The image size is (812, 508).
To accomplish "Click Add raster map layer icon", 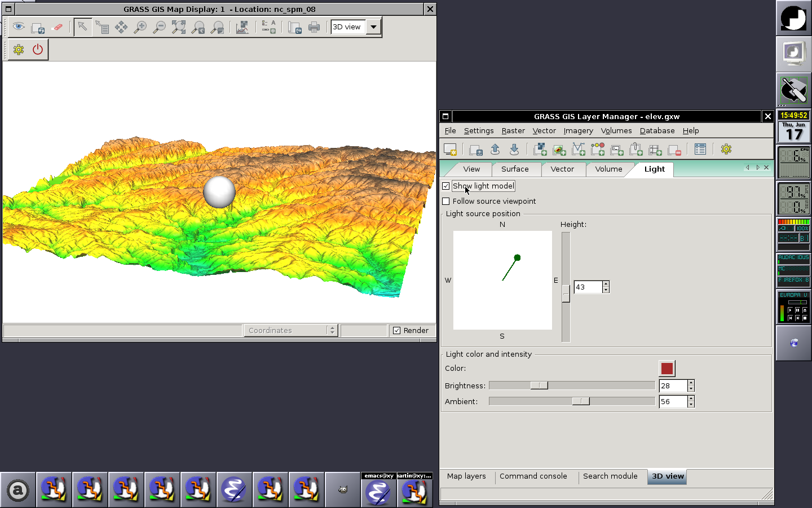I will tap(559, 150).
